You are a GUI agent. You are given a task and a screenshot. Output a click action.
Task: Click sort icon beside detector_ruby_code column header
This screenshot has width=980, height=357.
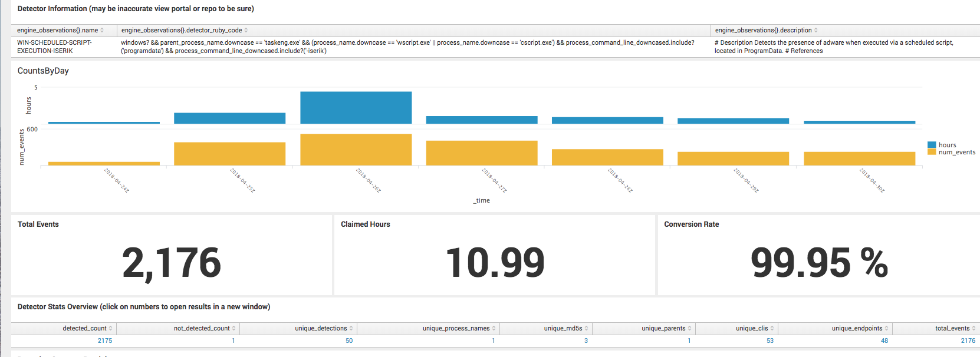tap(246, 30)
